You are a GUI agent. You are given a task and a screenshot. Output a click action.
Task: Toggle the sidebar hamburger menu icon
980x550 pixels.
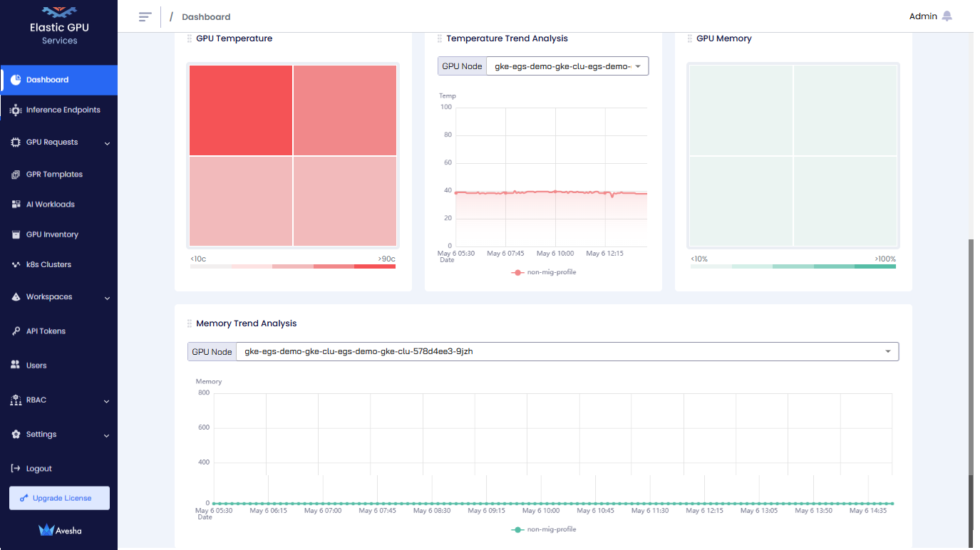coord(145,16)
